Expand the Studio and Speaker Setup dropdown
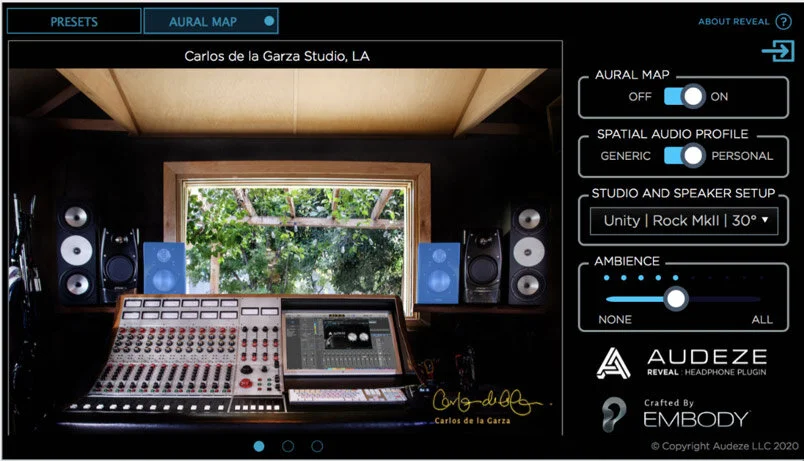804x461 pixels. point(684,221)
